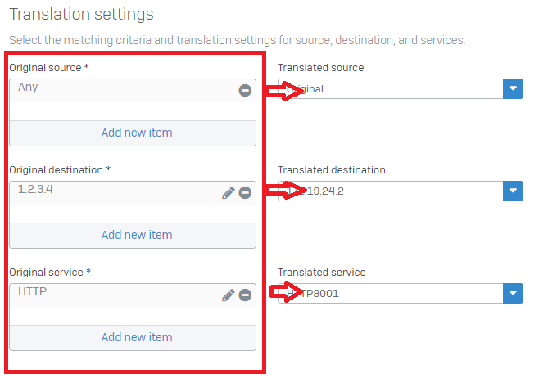Image resolution: width=539 pixels, height=392 pixels.
Task: Open the Translated destination dropdown arrow
Action: click(512, 191)
